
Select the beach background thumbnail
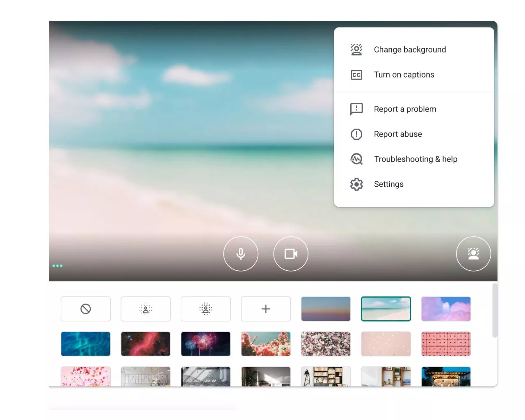386,309
